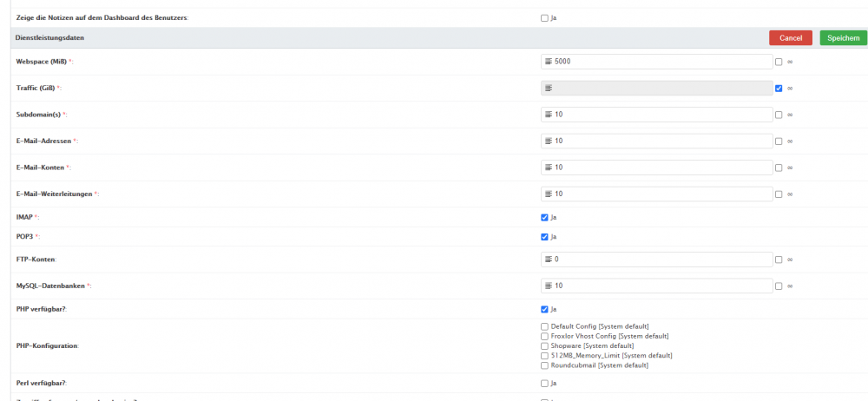Uncheck the POP3 Ja checkbox

544,236
